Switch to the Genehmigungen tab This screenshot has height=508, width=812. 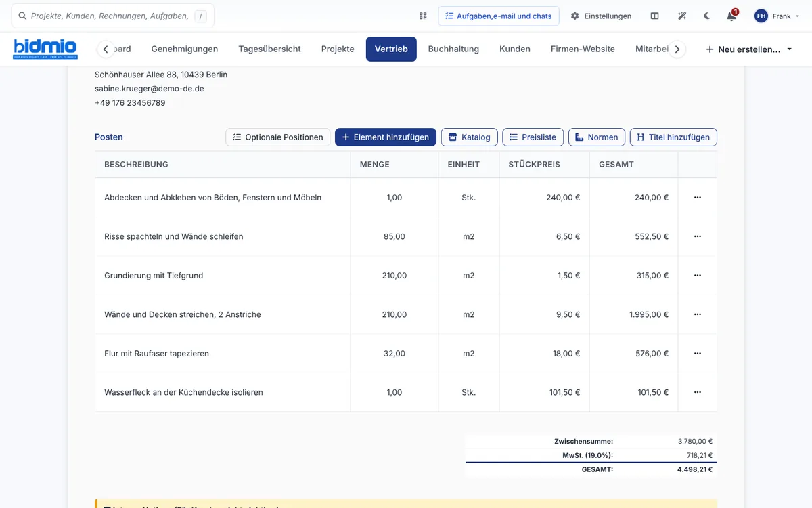pyautogui.click(x=185, y=49)
